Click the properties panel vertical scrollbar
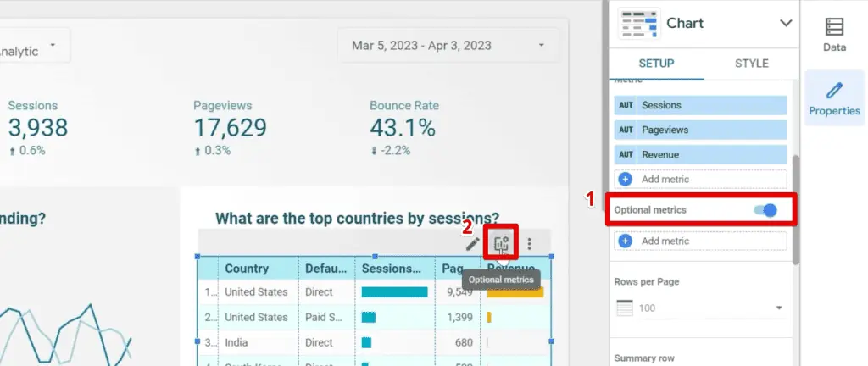Viewport: 868px width, 366px height. (796, 209)
